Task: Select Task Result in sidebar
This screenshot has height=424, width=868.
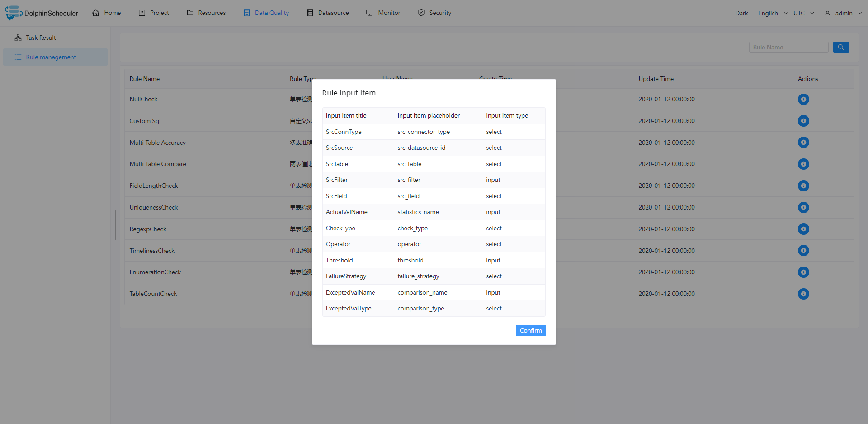Action: [x=41, y=38]
